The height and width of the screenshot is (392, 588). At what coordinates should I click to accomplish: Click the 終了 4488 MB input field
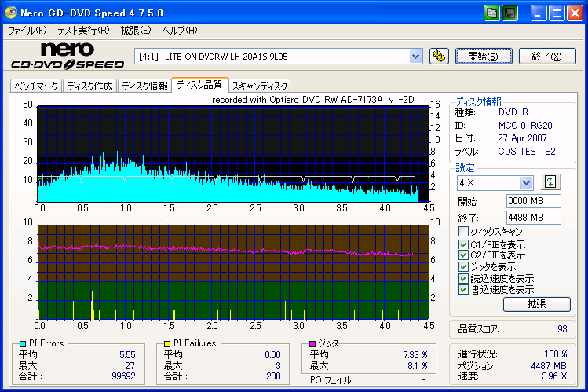point(533,218)
